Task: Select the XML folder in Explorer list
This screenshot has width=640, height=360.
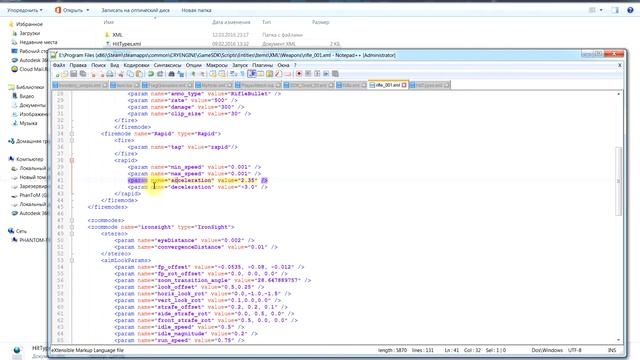Action: point(117,35)
